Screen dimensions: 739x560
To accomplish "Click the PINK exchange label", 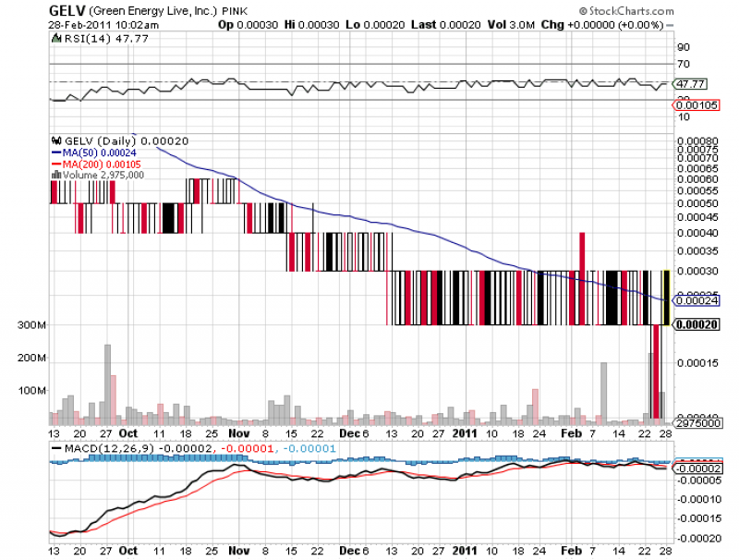I will [x=235, y=11].
